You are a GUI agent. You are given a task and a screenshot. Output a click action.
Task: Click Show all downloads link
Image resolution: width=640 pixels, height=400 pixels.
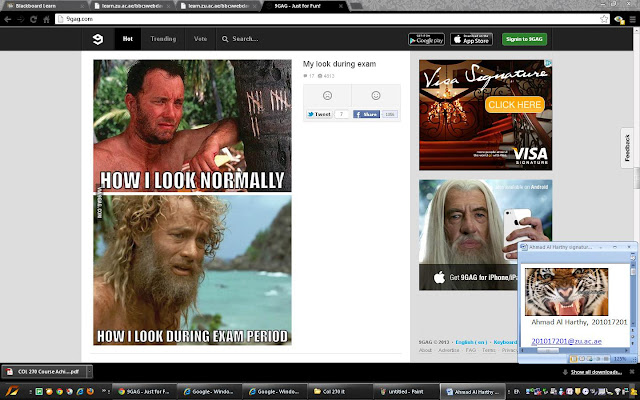tap(596, 372)
